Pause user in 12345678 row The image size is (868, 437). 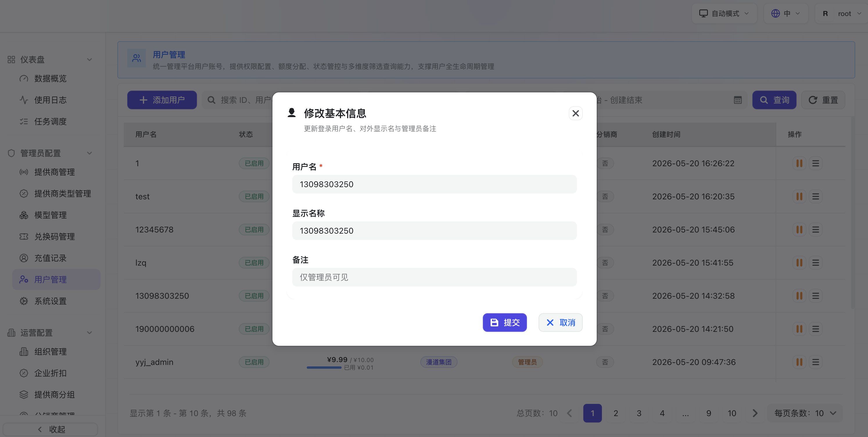[799, 230]
